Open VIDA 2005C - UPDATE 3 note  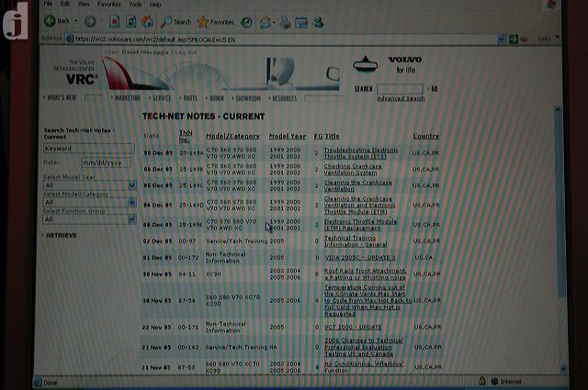click(360, 258)
